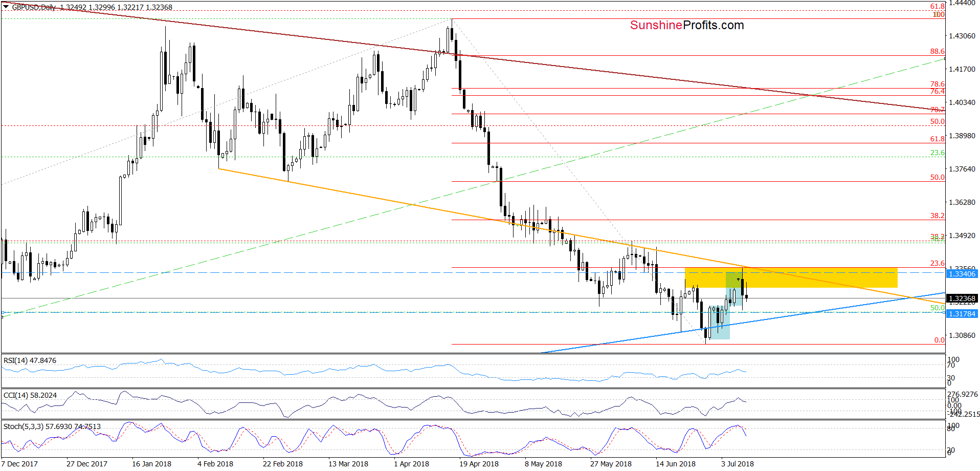Click the 1.30860 price axis label
980x471 pixels.
coord(962,335)
